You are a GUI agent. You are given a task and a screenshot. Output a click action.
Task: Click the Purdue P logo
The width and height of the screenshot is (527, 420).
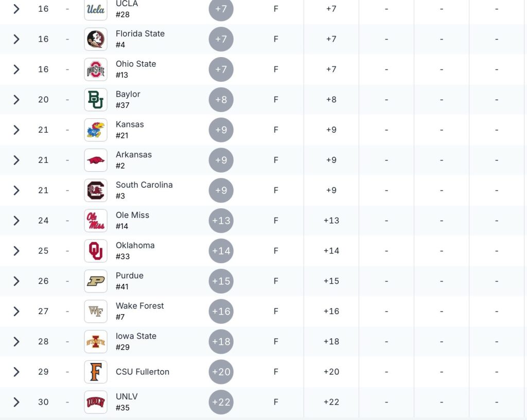point(96,281)
